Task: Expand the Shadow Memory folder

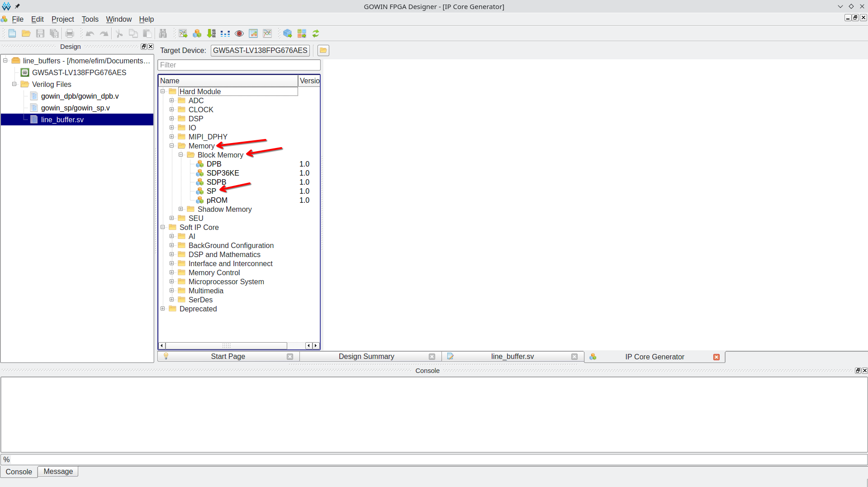Action: click(x=181, y=209)
